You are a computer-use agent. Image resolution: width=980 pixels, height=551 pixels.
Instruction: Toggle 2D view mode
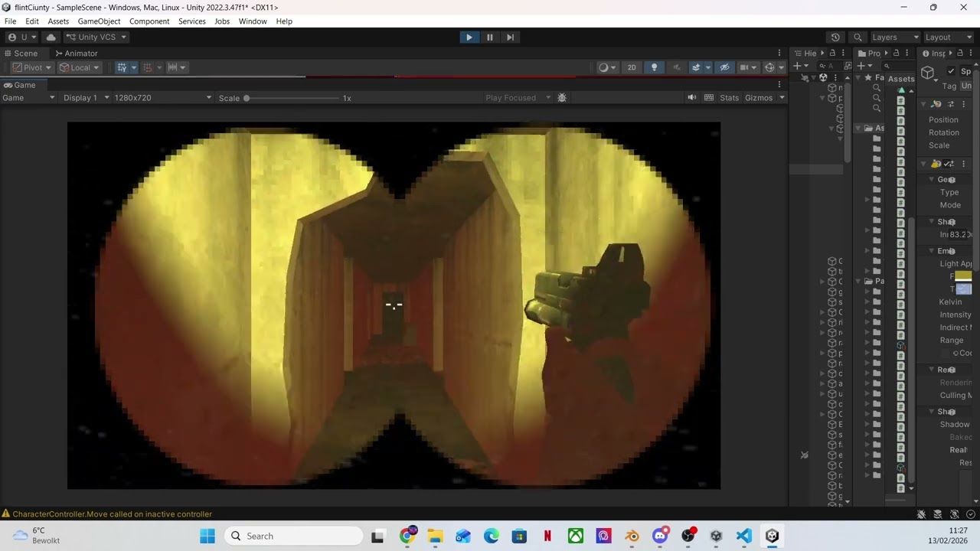[x=632, y=67]
